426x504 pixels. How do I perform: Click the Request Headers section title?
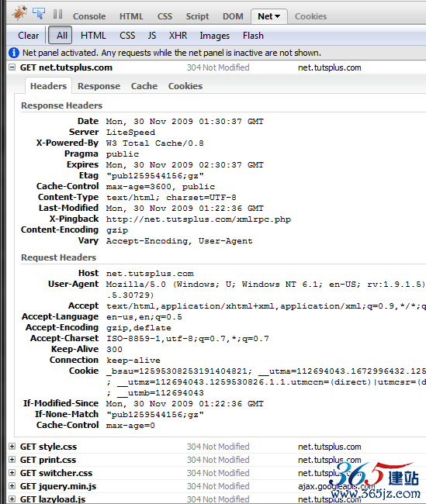58,257
